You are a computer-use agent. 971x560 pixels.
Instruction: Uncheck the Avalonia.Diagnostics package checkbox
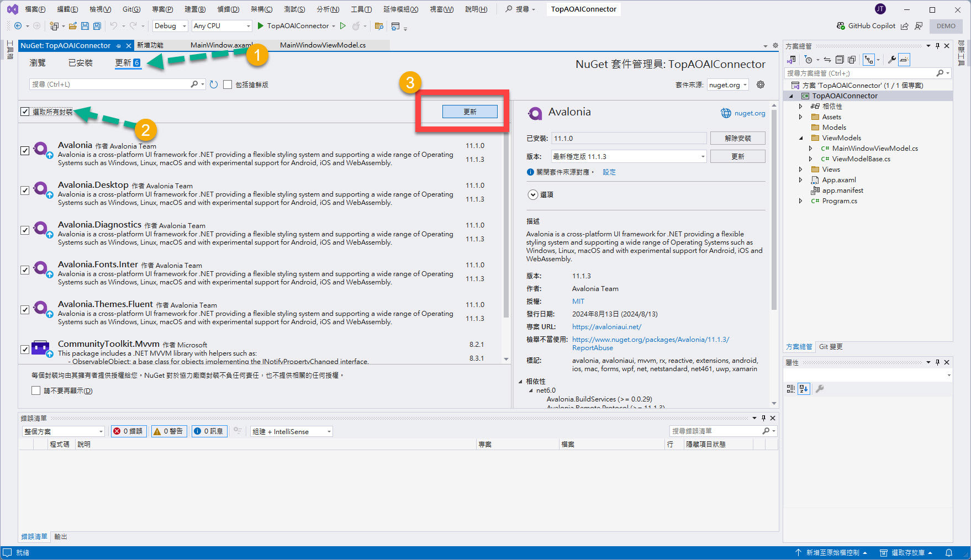tap(25, 230)
